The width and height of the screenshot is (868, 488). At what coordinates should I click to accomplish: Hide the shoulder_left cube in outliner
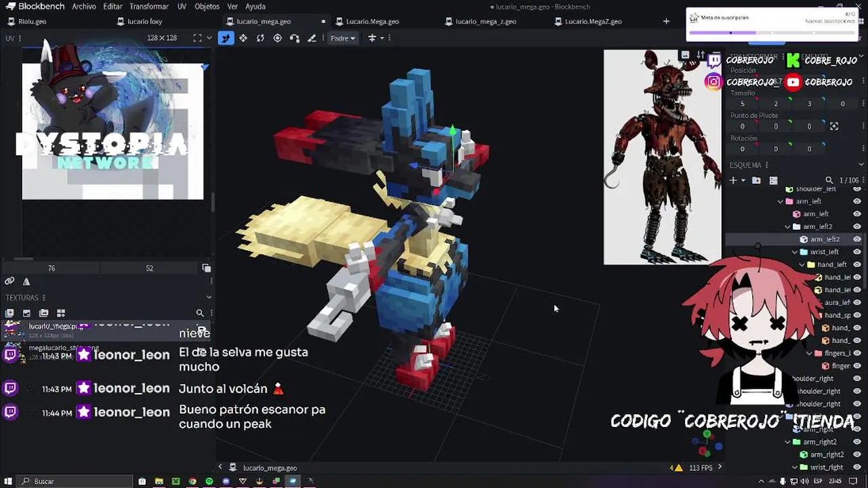pyautogui.click(x=857, y=189)
